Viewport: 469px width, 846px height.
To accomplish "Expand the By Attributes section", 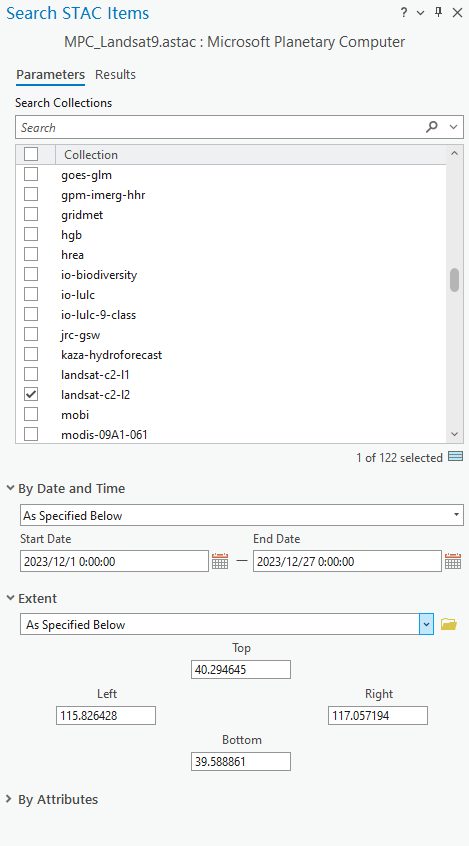I will tap(10, 799).
